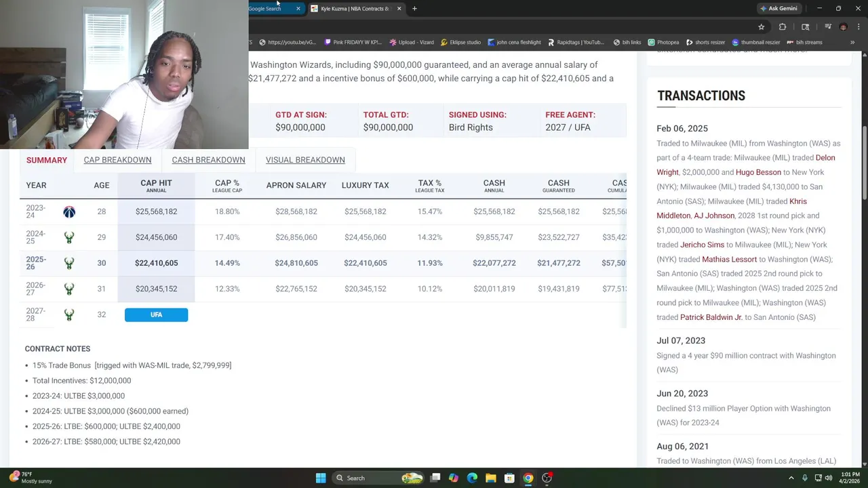Open the Pink FRIDAYY bookmark

(353, 42)
